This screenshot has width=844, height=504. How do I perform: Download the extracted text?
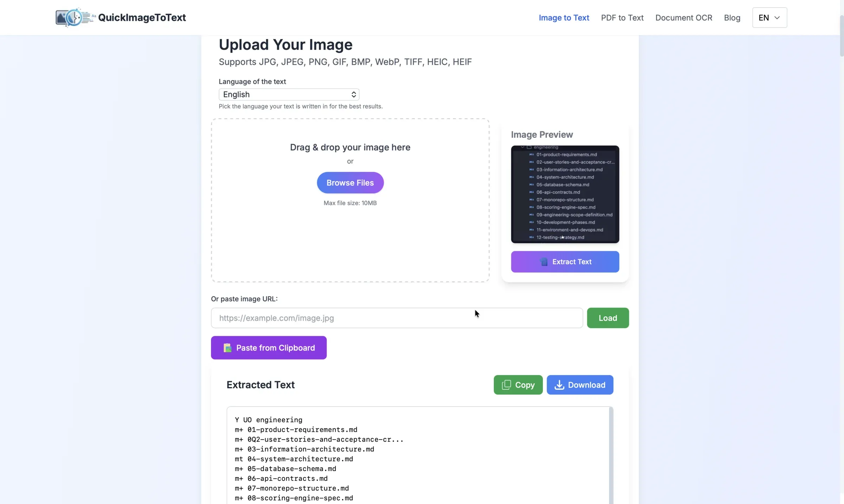click(x=580, y=385)
